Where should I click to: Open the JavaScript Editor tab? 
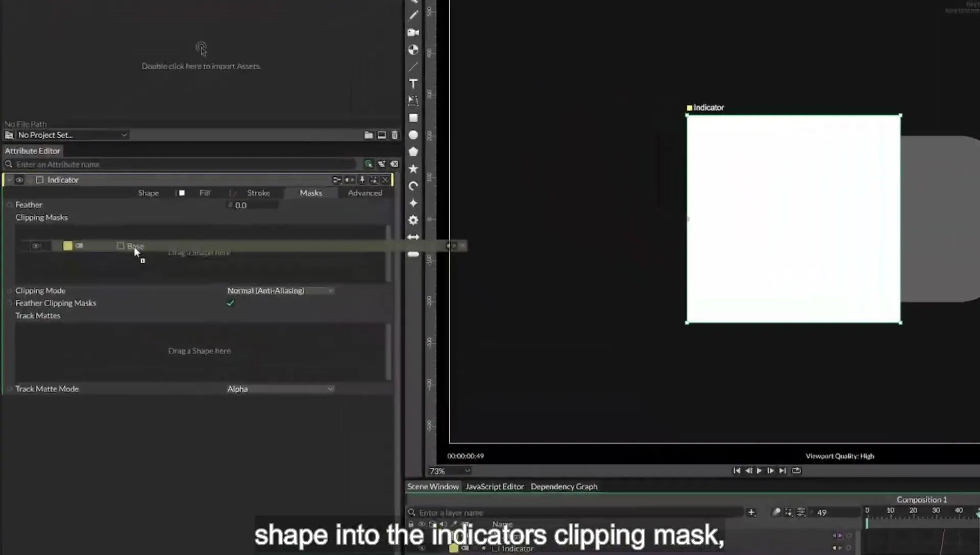495,487
